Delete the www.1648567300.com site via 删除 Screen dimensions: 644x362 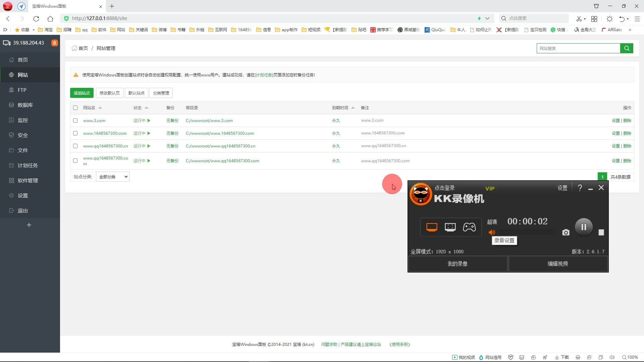pyautogui.click(x=627, y=133)
